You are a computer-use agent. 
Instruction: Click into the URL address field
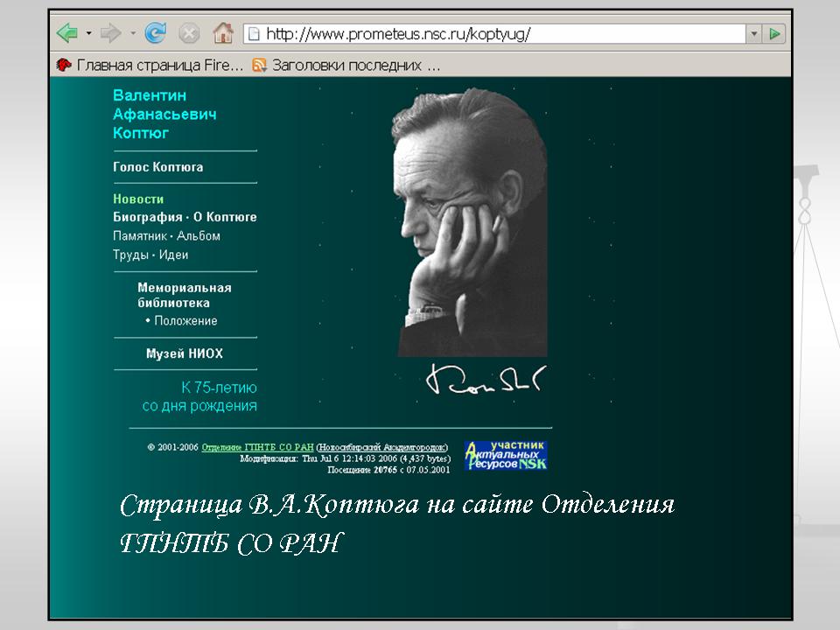click(x=499, y=34)
